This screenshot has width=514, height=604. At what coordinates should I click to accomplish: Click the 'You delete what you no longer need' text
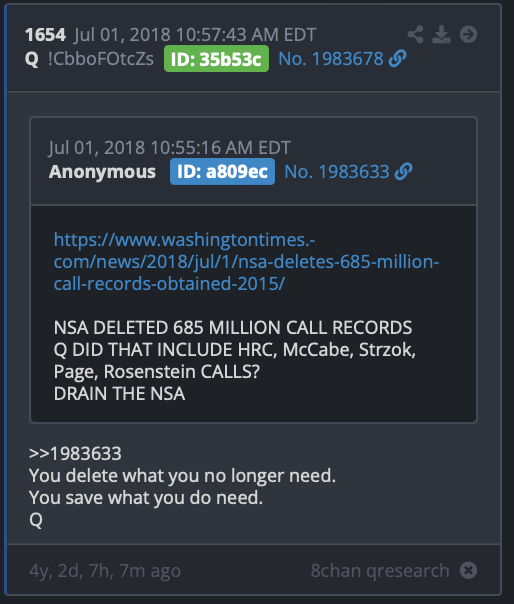(x=182, y=476)
